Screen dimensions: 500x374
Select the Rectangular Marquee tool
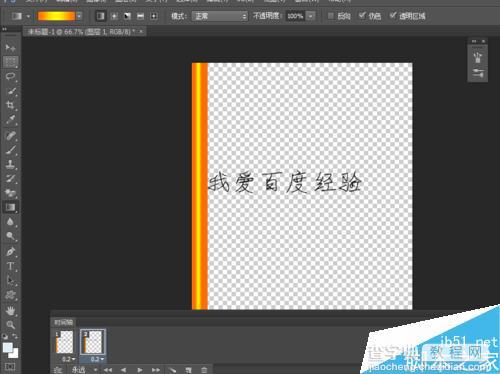(10, 62)
